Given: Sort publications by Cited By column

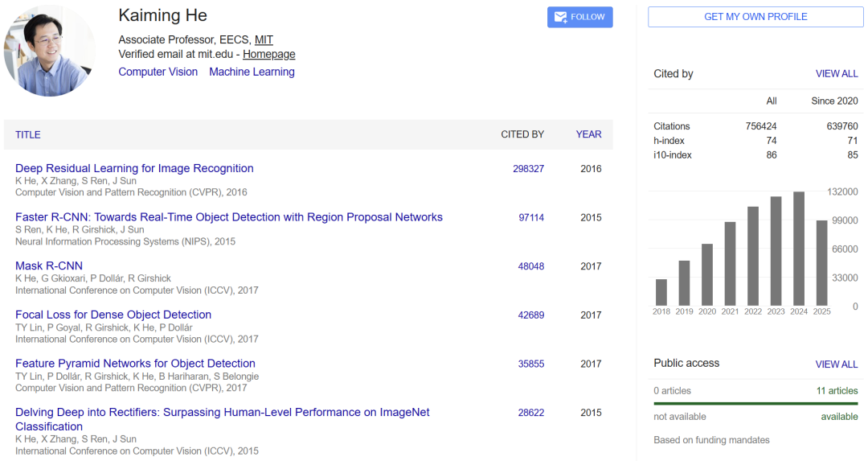Looking at the screenshot, I should 522,134.
